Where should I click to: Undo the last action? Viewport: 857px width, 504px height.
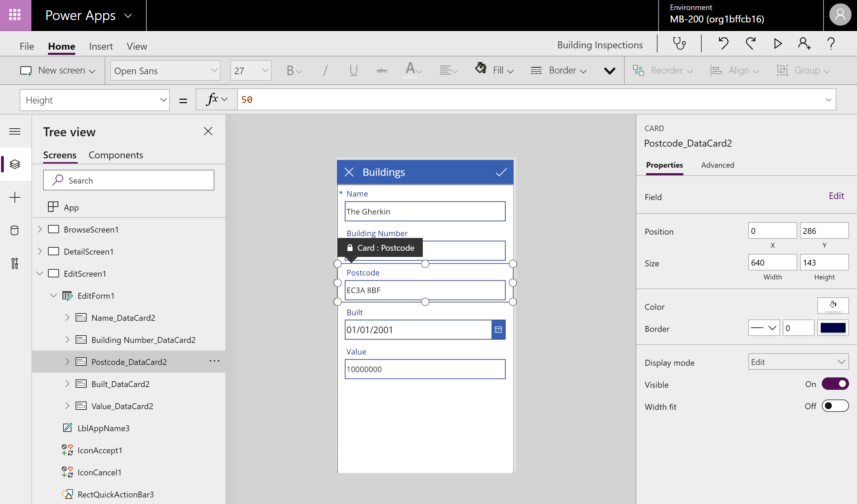(723, 44)
